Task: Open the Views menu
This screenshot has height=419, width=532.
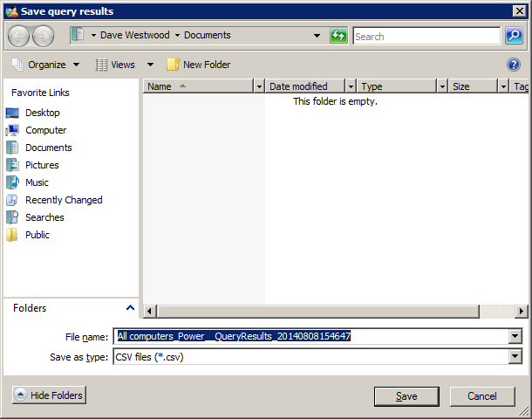Action: coord(122,65)
